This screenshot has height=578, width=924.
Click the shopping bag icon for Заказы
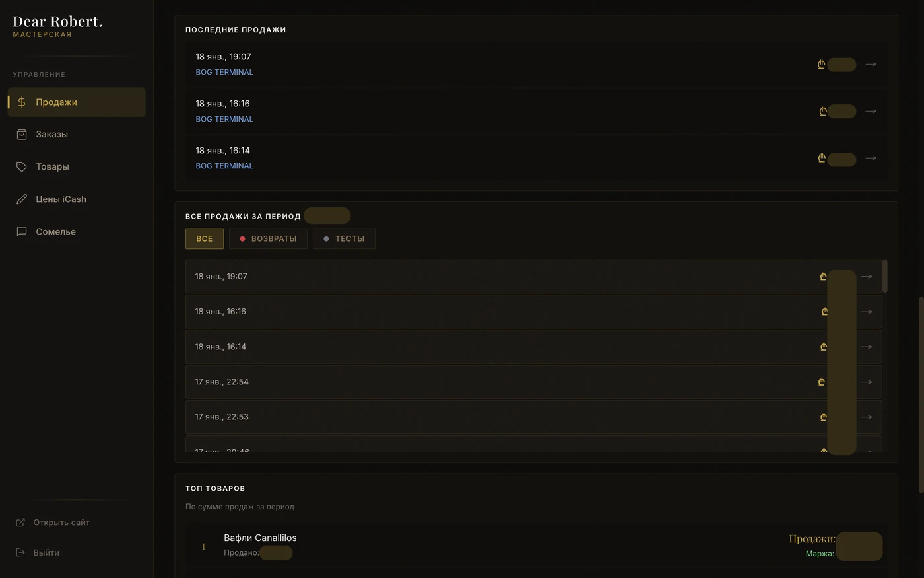tap(22, 135)
